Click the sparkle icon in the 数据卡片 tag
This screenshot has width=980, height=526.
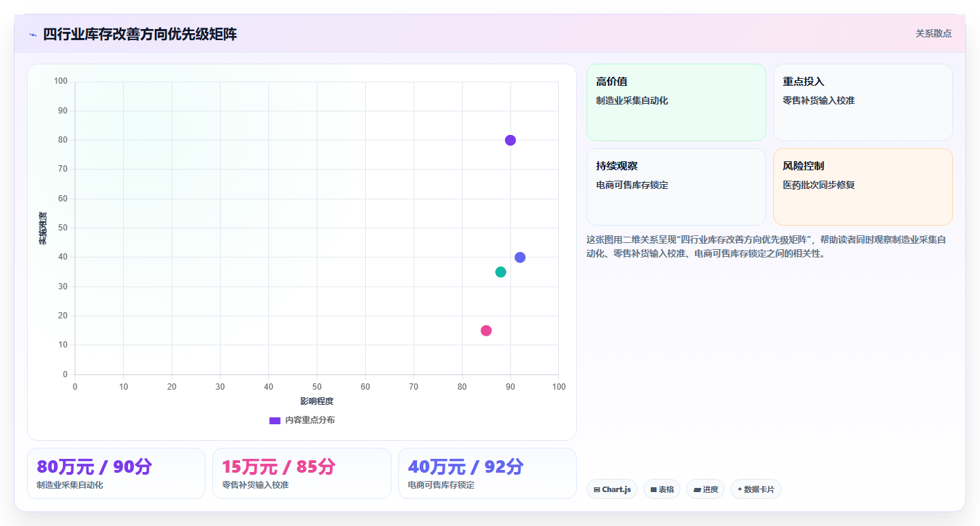pyautogui.click(x=739, y=489)
